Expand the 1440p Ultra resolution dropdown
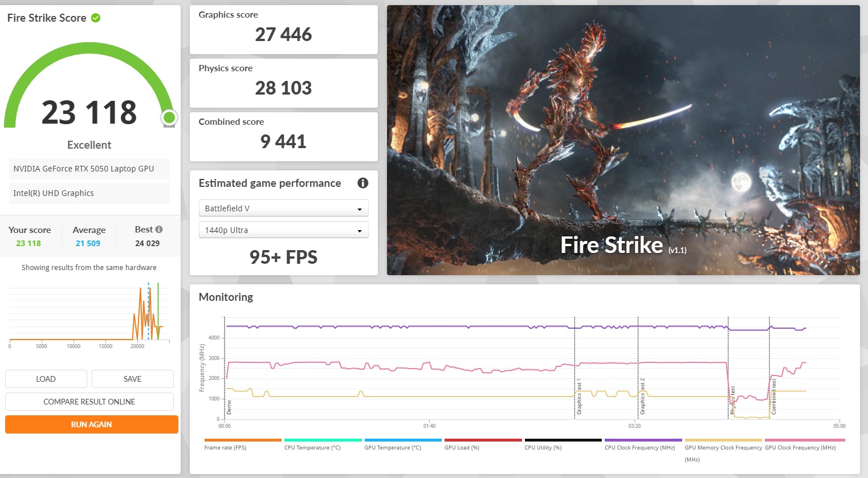Image resolution: width=868 pixels, height=478 pixels. click(283, 230)
